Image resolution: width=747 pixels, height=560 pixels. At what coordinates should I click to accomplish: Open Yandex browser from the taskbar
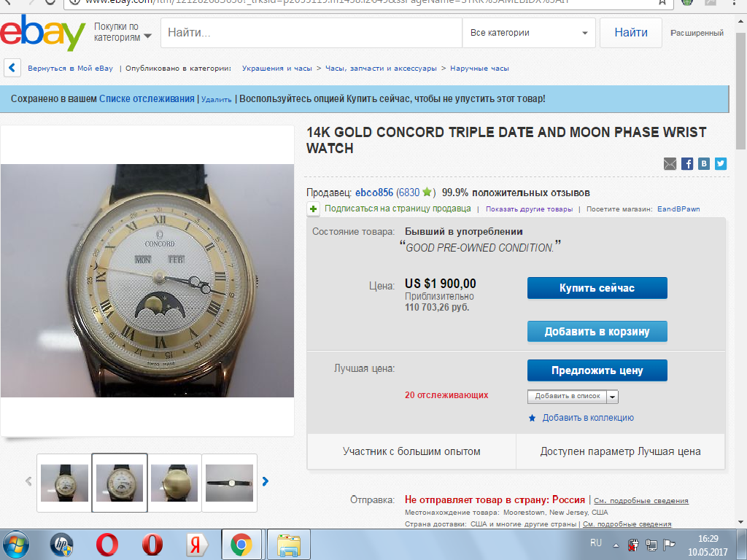[196, 544]
